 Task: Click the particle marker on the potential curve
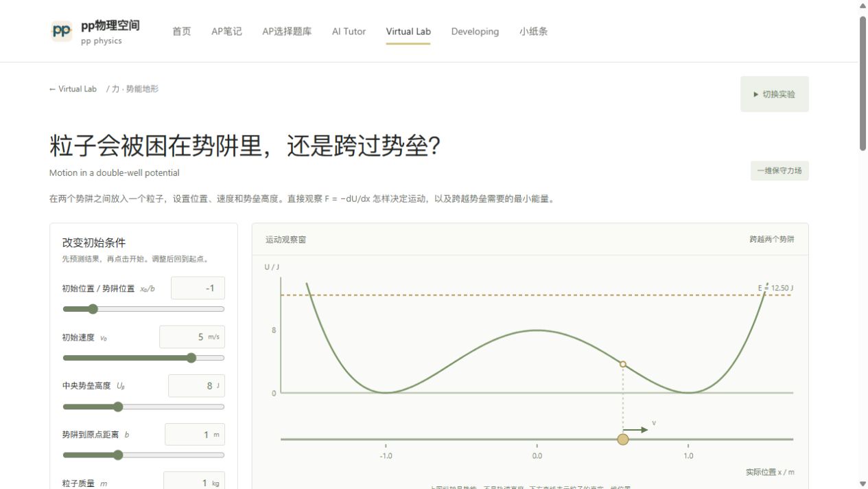click(x=623, y=364)
